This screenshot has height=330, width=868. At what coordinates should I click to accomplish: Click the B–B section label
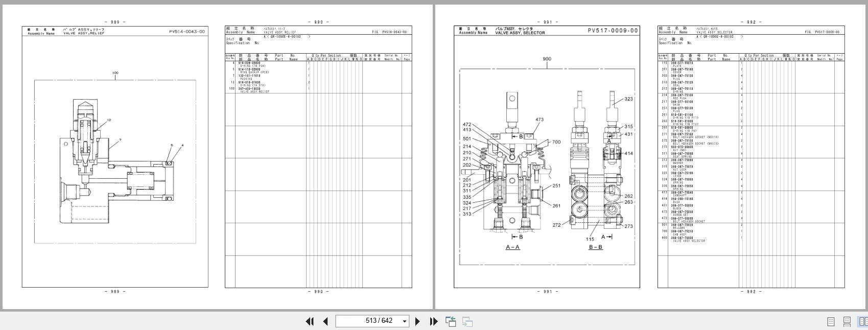596,247
